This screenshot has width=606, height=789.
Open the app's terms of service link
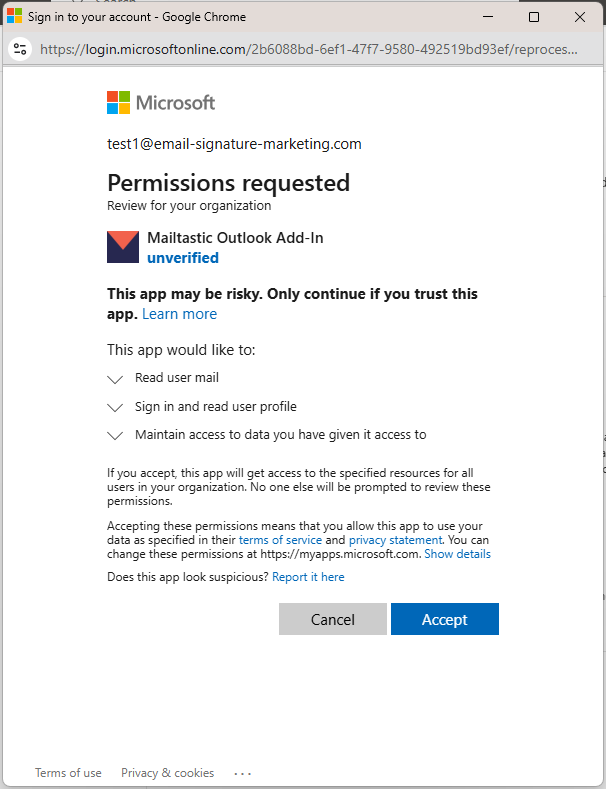pyautogui.click(x=280, y=540)
